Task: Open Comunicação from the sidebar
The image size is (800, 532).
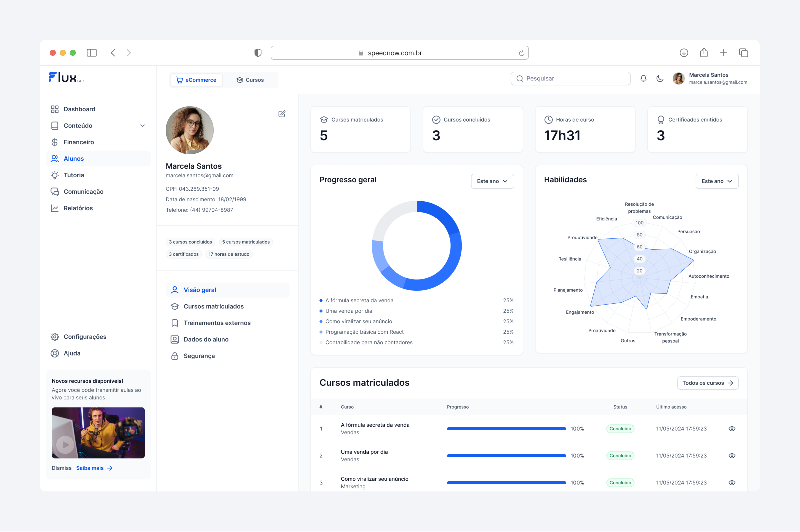Action: point(83,191)
